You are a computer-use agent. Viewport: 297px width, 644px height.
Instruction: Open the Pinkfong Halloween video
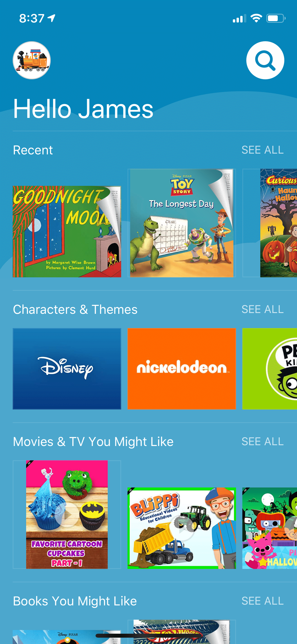point(270,528)
